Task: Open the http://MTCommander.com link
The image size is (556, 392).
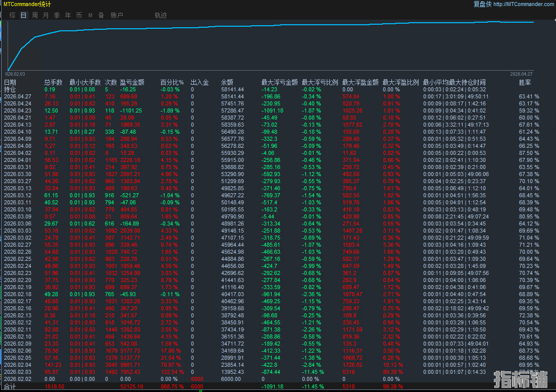Action: pos(523,4)
